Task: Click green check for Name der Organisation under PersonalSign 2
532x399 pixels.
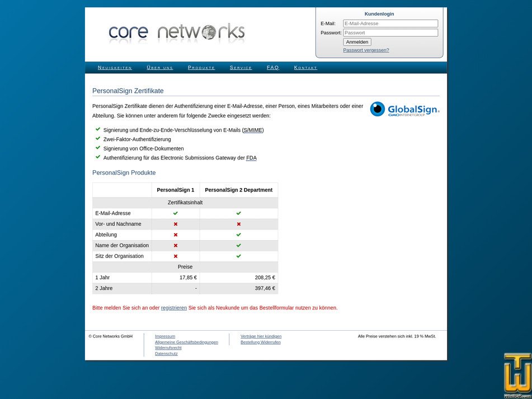Action: [x=238, y=245]
